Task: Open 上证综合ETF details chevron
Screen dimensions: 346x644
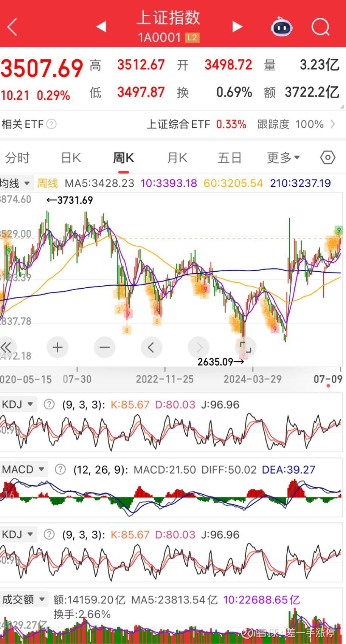Action: point(333,124)
